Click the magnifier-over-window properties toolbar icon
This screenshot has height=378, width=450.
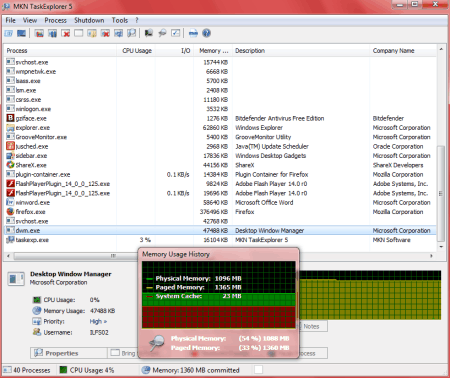(132, 33)
